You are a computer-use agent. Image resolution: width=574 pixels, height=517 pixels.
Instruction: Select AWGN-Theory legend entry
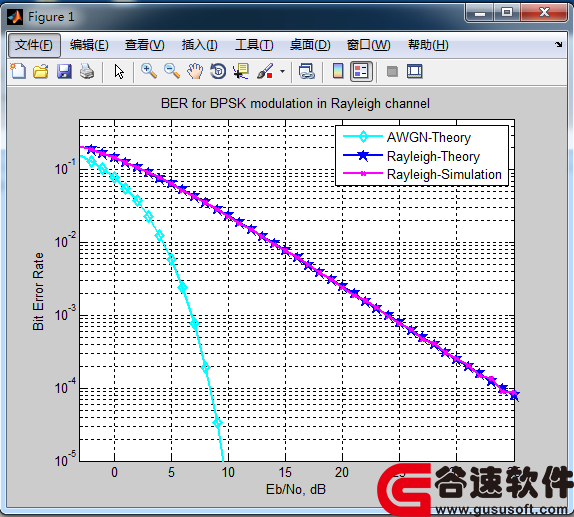click(429, 137)
